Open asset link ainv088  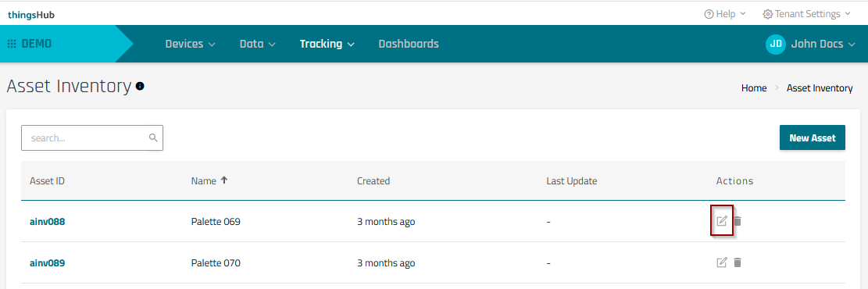(47, 222)
